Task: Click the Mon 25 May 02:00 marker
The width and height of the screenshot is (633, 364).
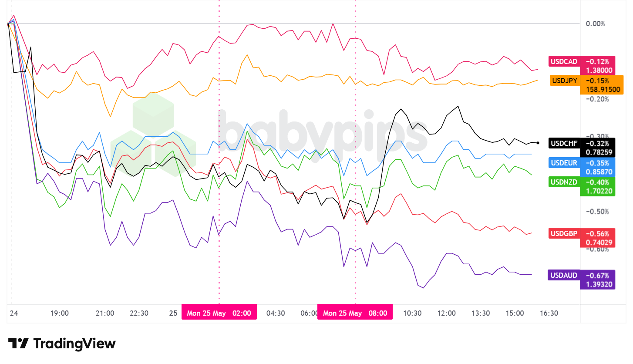Action: click(x=219, y=313)
